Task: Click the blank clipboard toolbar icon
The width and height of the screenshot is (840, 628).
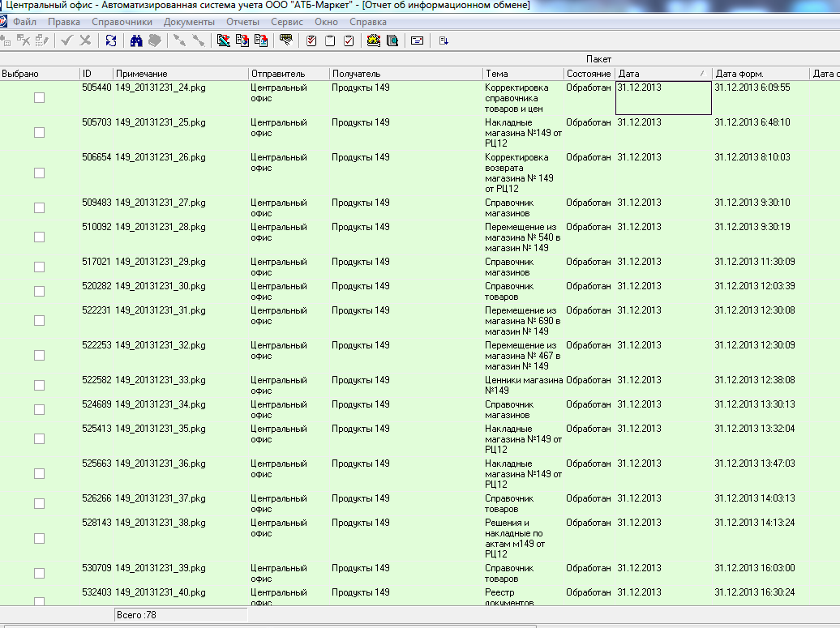Action: 330,40
